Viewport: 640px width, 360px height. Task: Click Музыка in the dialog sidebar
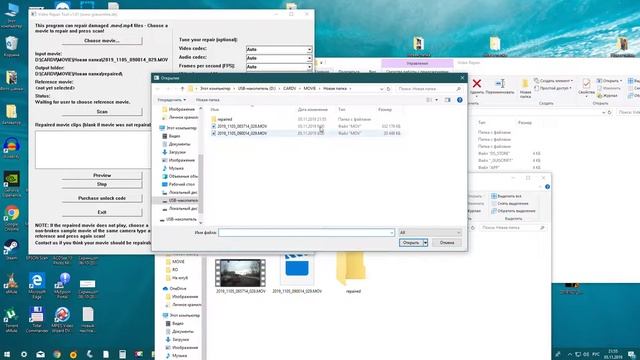pos(176,168)
